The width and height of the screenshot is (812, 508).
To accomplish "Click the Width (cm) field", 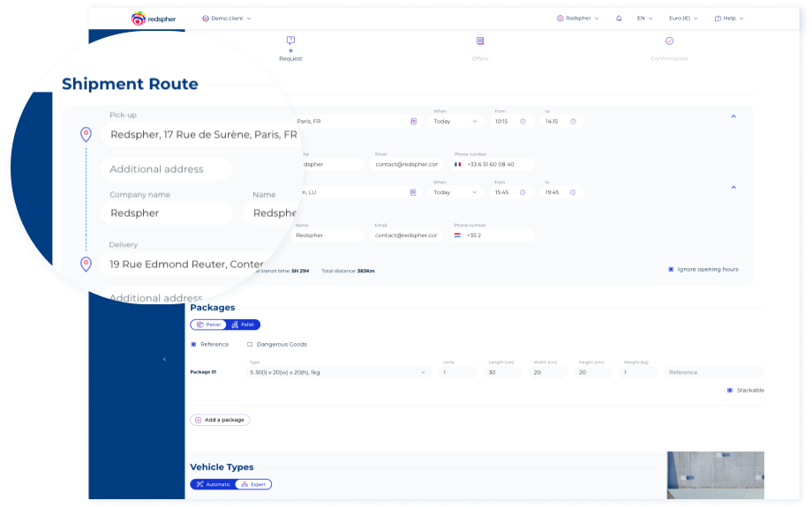I will 548,372.
